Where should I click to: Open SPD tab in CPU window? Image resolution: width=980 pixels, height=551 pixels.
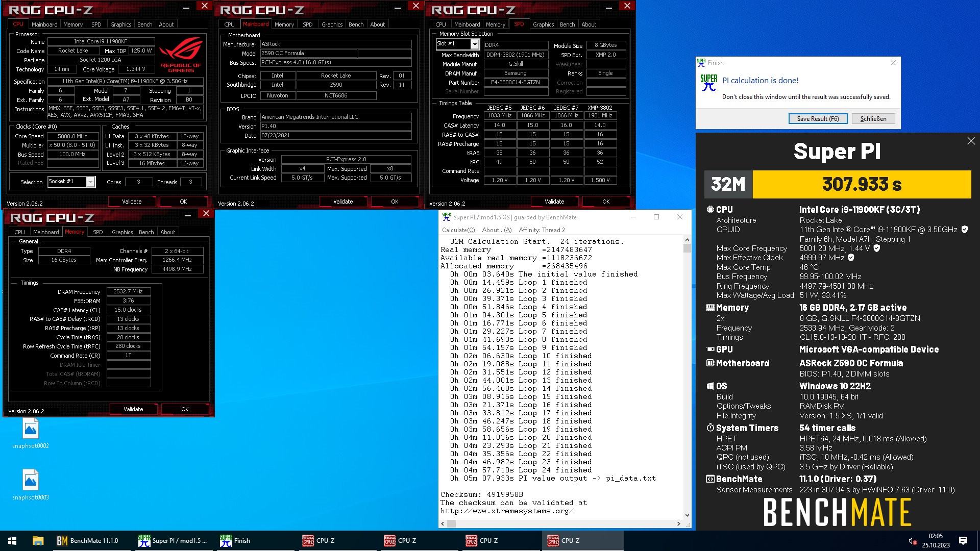[96, 24]
